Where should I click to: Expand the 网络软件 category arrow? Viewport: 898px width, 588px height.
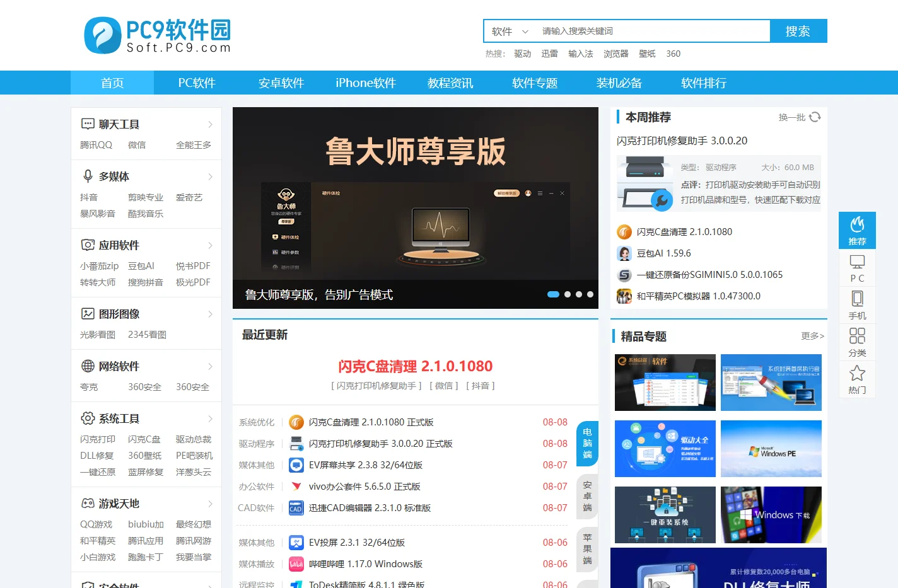point(210,366)
